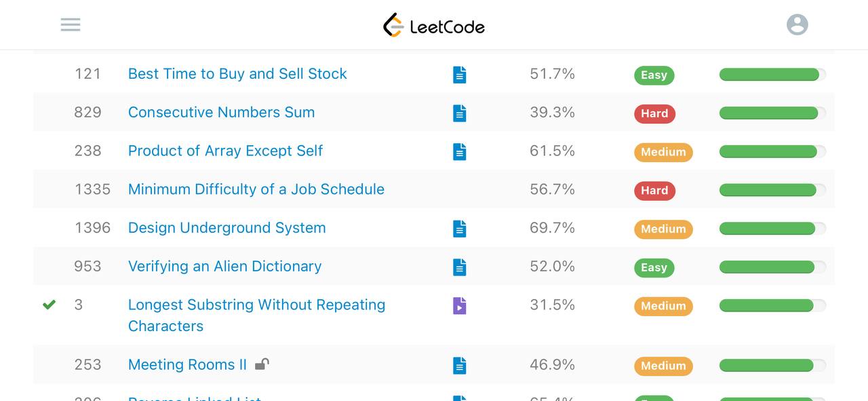Click the Easy badge for Best Time to Buy and Sell Stock

(x=654, y=75)
